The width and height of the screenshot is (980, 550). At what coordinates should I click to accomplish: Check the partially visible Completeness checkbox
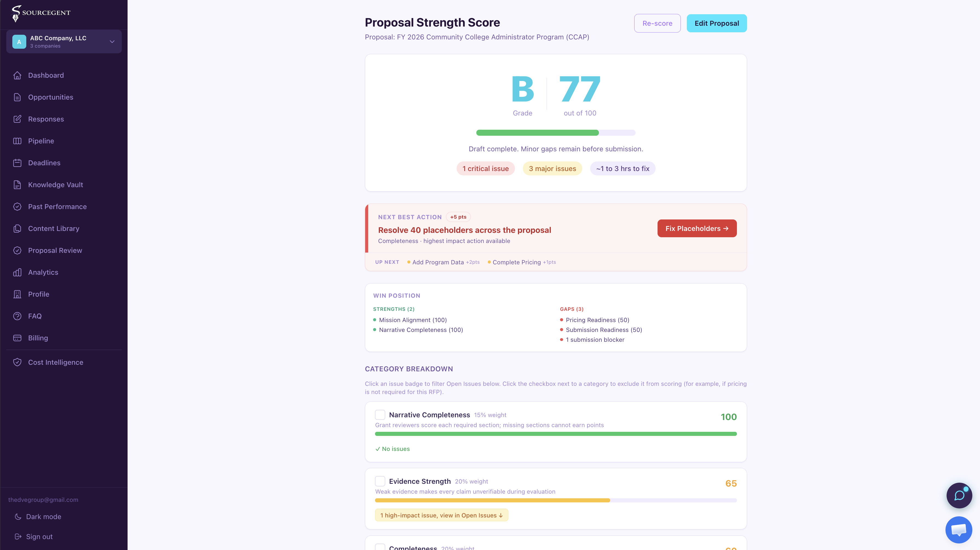(x=380, y=547)
